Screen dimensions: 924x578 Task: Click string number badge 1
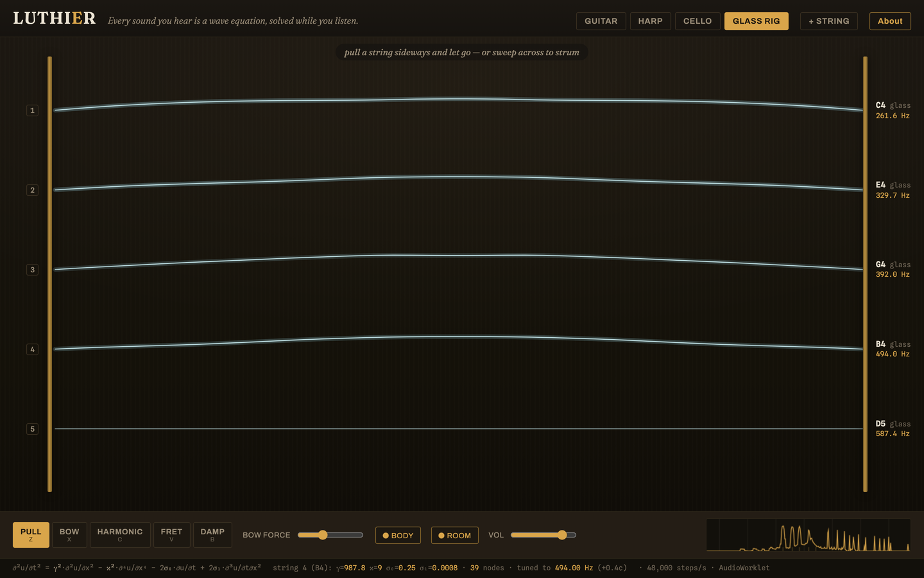(32, 110)
